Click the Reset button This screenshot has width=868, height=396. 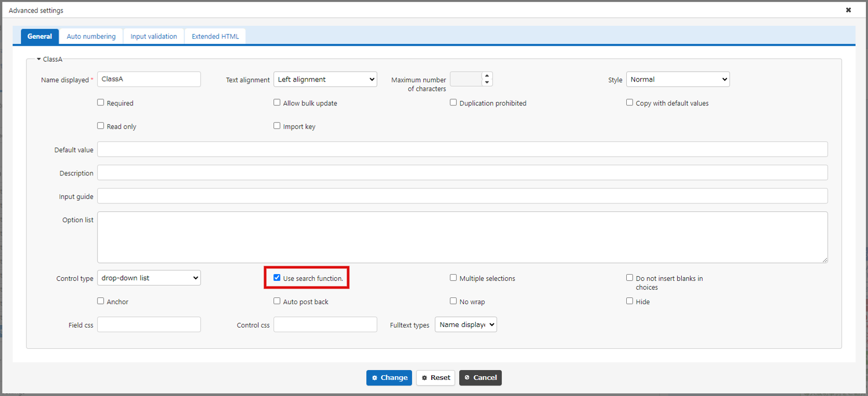point(436,378)
